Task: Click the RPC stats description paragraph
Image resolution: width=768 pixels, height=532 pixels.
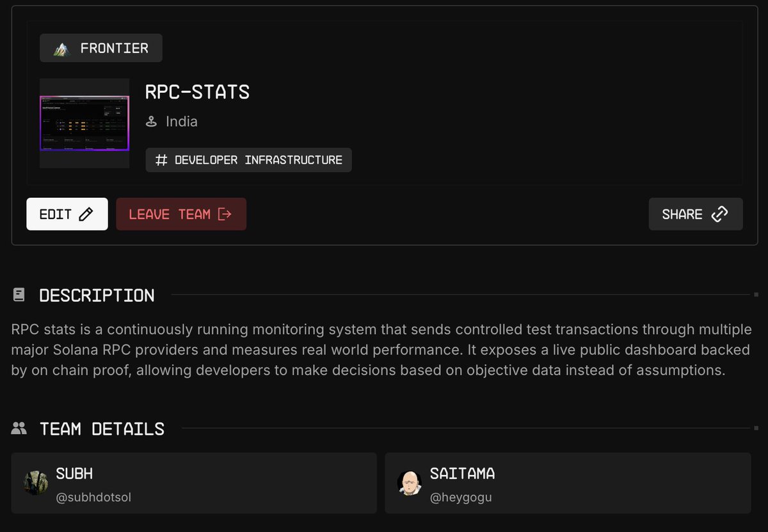Action: pyautogui.click(x=381, y=350)
